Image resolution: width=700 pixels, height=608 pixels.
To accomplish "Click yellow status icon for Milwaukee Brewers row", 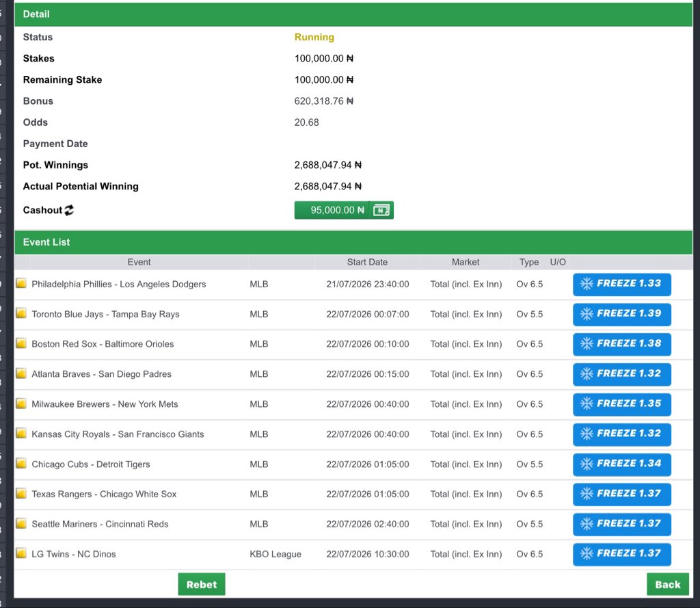I will click(x=21, y=404).
